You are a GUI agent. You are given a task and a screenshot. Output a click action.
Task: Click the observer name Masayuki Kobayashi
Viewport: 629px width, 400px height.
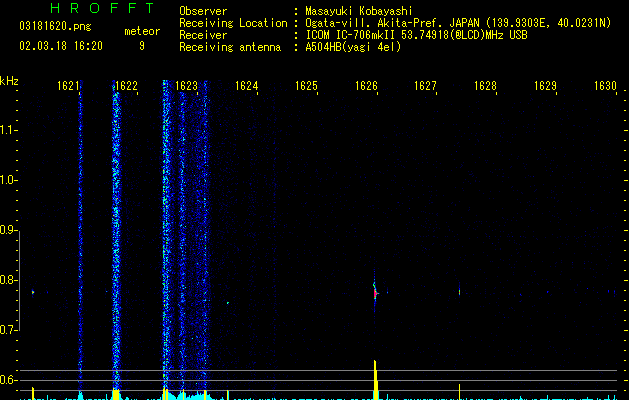point(359,11)
